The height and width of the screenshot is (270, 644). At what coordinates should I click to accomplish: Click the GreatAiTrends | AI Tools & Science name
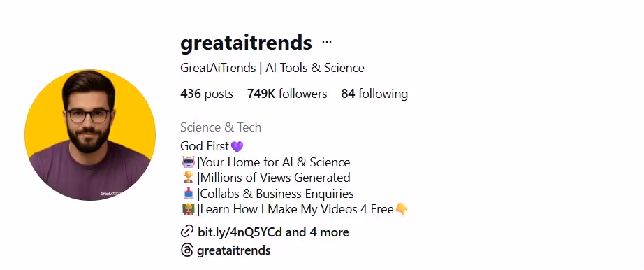(272, 68)
